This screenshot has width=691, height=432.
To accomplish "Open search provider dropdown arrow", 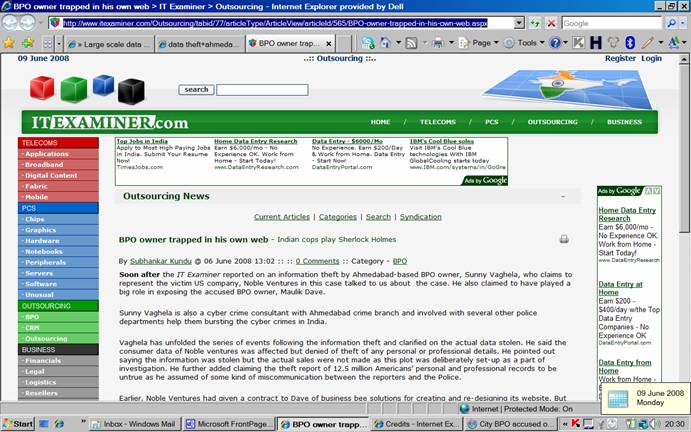I will [683, 23].
